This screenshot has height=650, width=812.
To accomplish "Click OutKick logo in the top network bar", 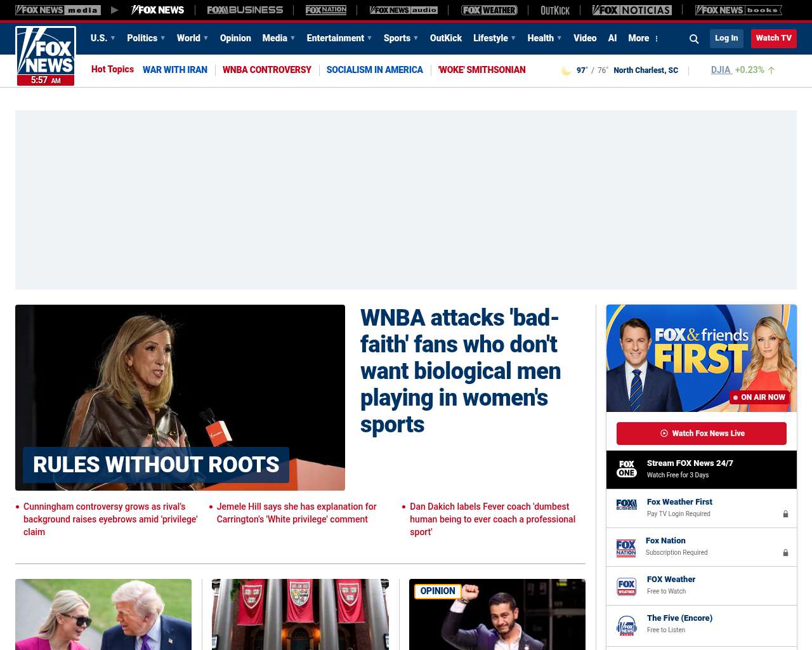I will [x=555, y=10].
